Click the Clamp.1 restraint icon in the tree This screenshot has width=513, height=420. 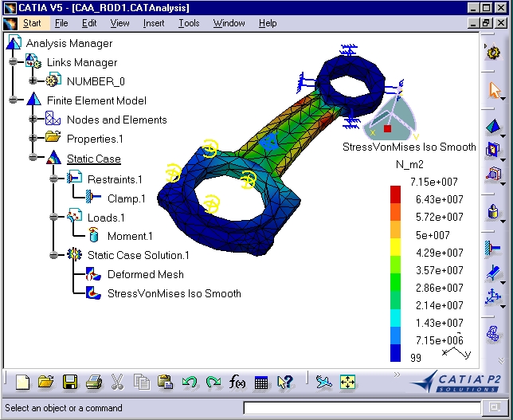(x=93, y=197)
